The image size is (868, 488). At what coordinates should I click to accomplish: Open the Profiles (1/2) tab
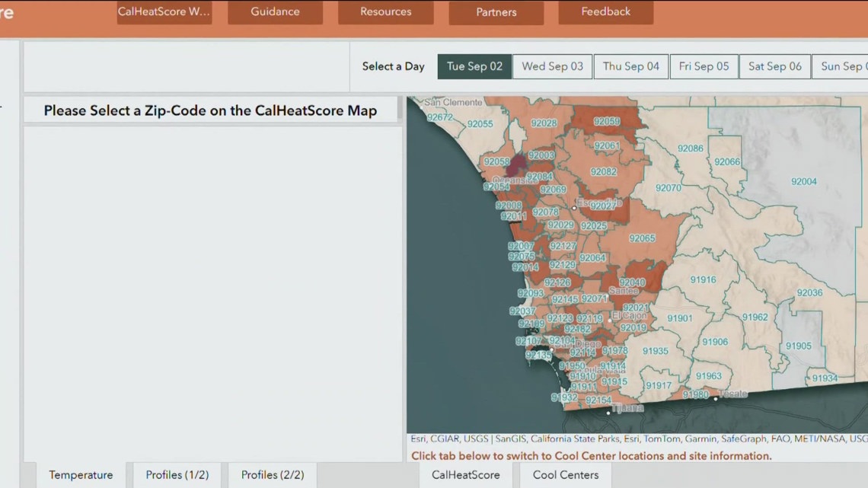176,474
